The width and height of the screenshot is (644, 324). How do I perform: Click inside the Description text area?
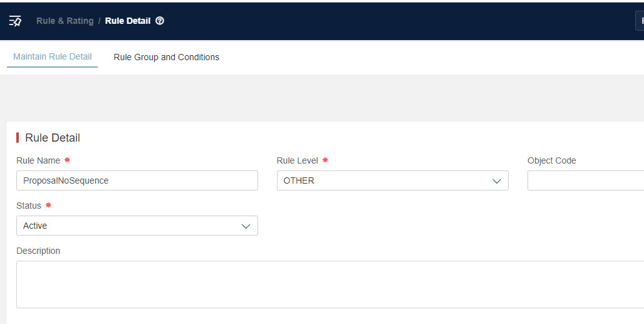tap(330, 284)
